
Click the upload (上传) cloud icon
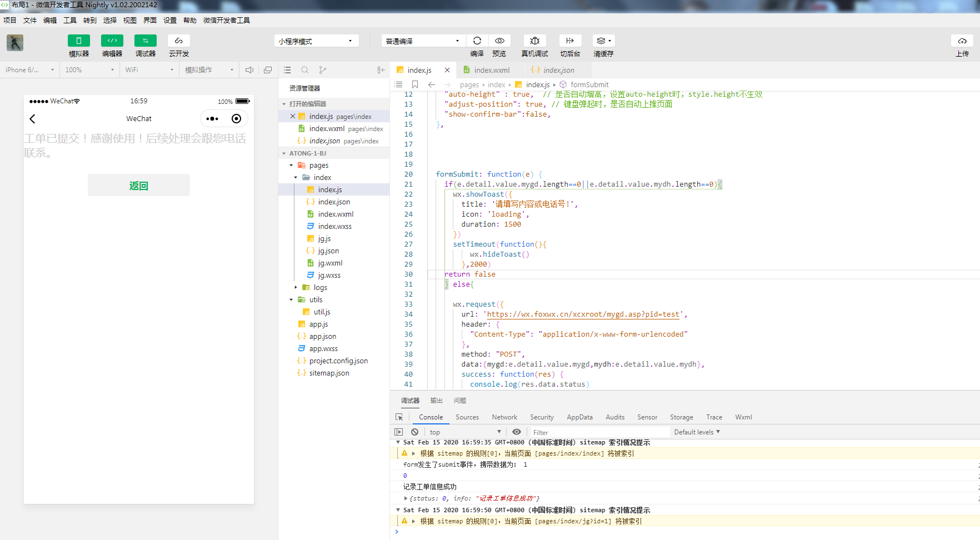[962, 41]
